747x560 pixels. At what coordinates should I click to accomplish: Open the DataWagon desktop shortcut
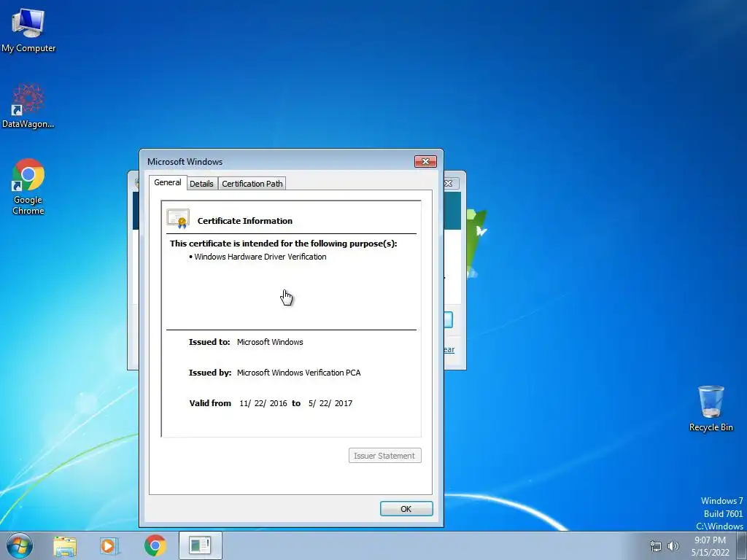tap(28, 106)
